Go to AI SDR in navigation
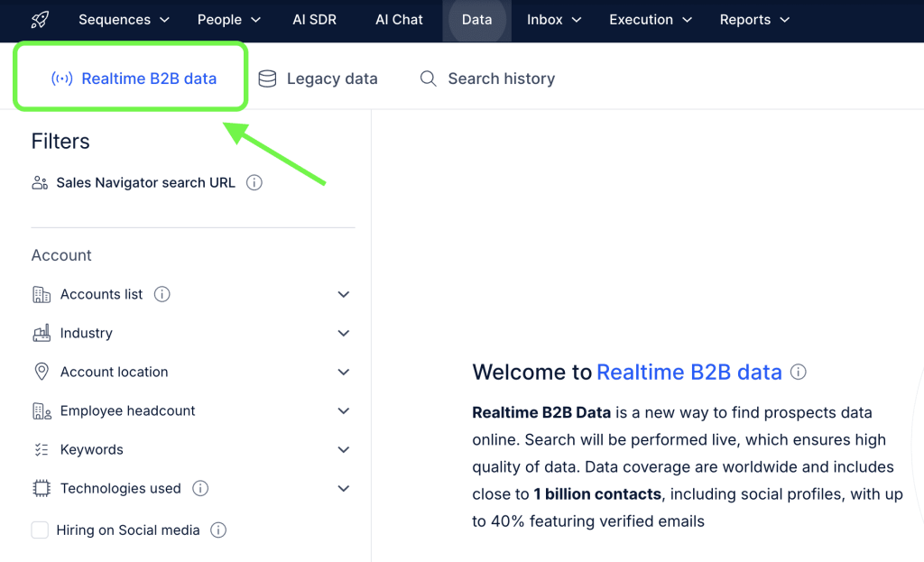This screenshot has width=924, height=562. [314, 20]
